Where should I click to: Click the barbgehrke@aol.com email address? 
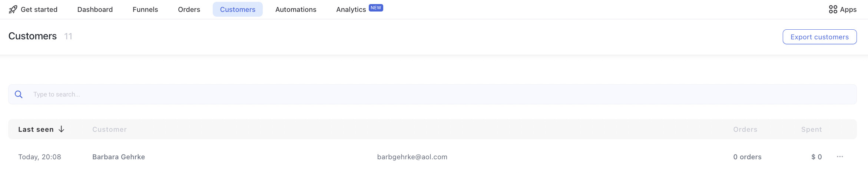[x=412, y=157]
